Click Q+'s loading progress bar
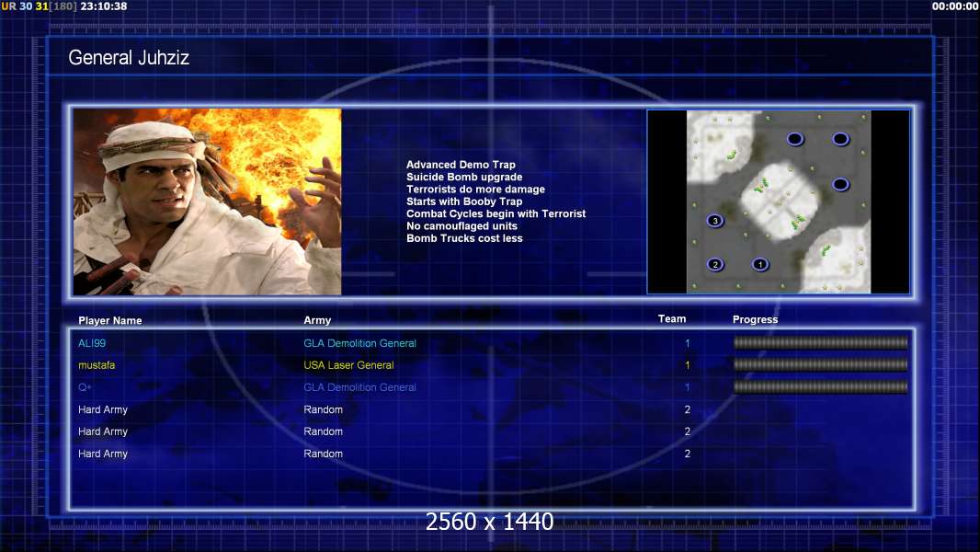 (820, 387)
